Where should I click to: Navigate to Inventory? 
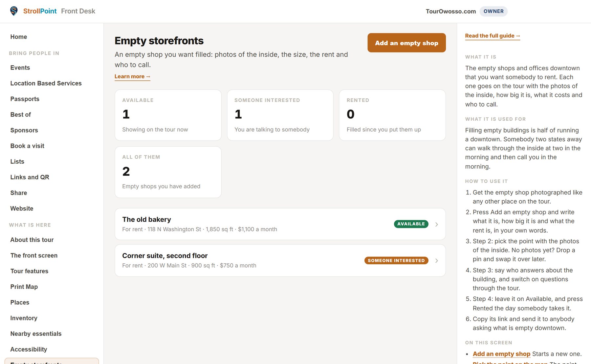tap(24, 318)
